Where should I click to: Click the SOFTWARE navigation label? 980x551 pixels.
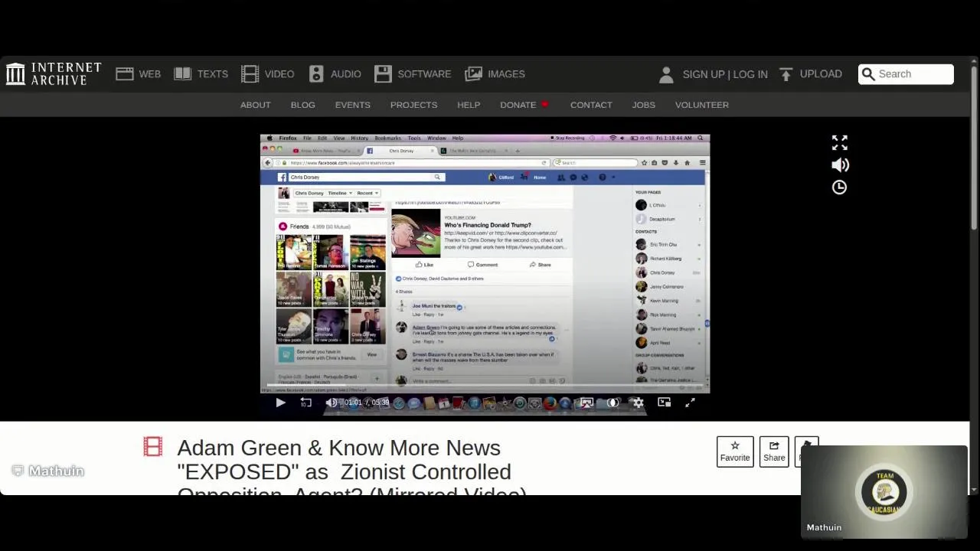click(x=424, y=74)
